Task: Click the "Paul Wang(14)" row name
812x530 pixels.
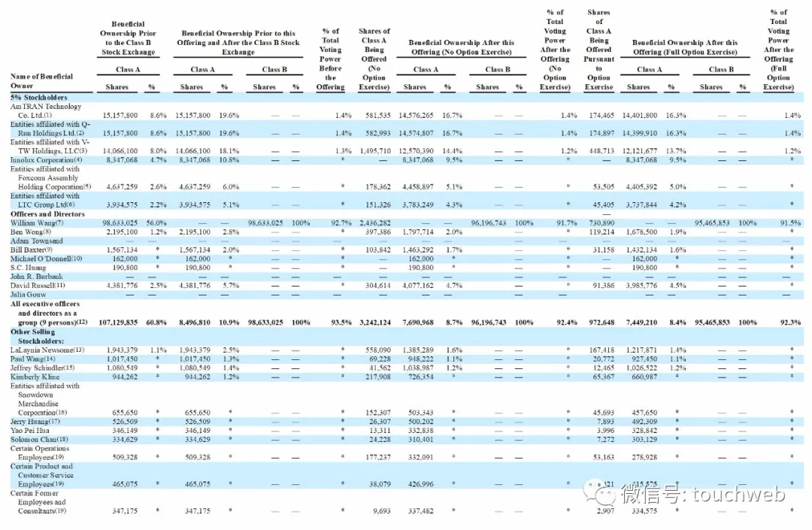Action: click(32, 359)
